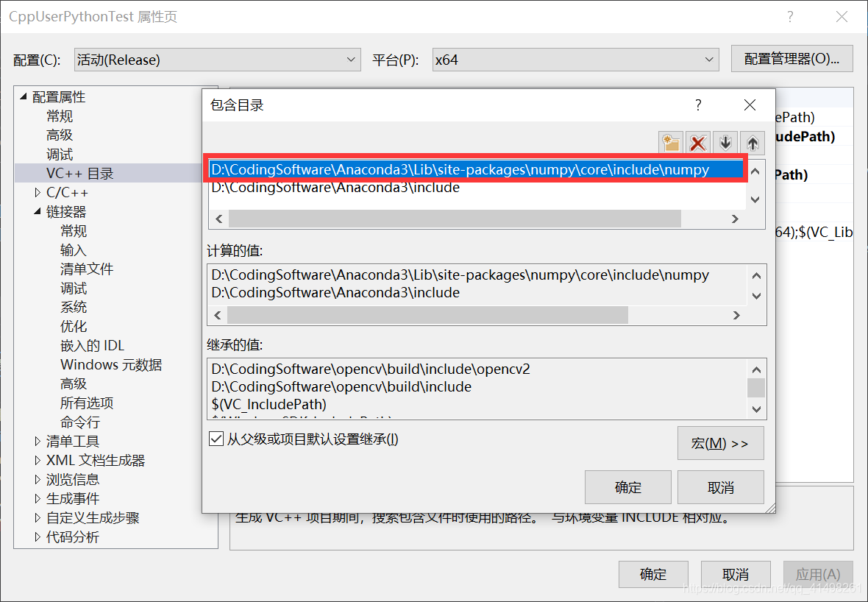Expand the 自定义生成步骤 tree node
This screenshot has height=602, width=868.
click(x=38, y=518)
